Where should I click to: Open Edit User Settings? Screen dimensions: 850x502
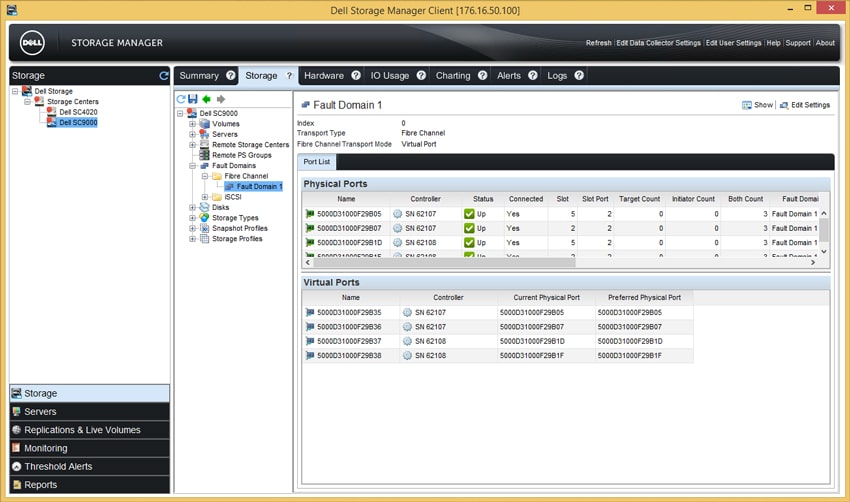(733, 43)
